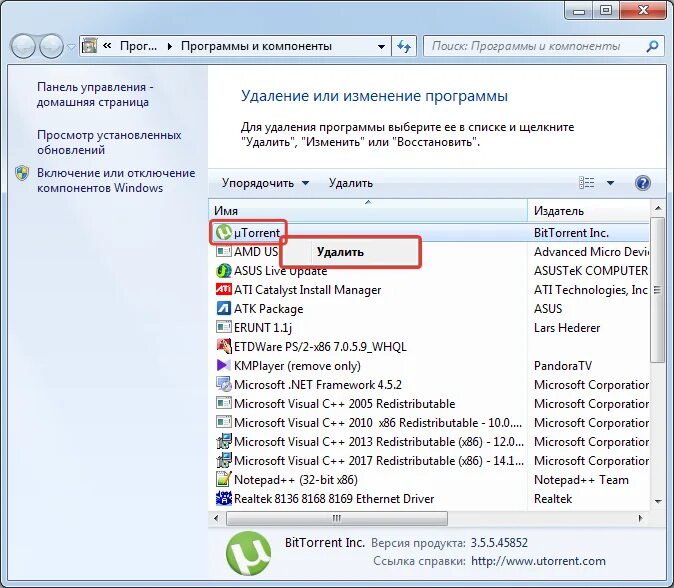Click the Visual C++ 2010 Redistributable icon
Viewport: 674px width, 588px height.
pyautogui.click(x=224, y=422)
